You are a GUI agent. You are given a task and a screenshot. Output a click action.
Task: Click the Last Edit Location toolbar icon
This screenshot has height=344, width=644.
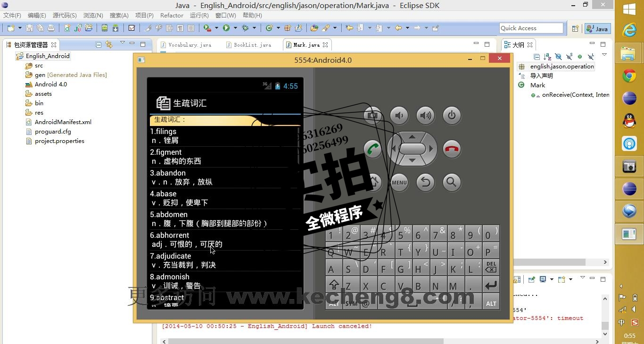(349, 28)
